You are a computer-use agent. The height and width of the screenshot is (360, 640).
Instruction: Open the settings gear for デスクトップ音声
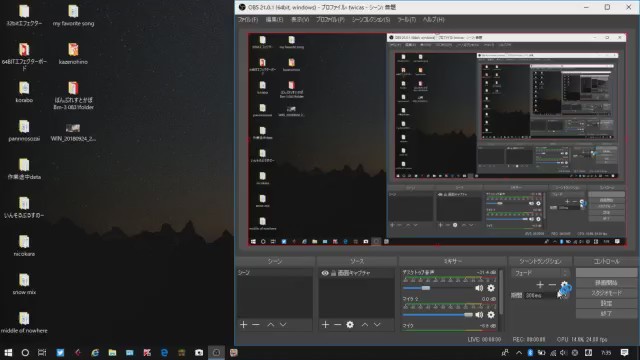click(x=491, y=288)
